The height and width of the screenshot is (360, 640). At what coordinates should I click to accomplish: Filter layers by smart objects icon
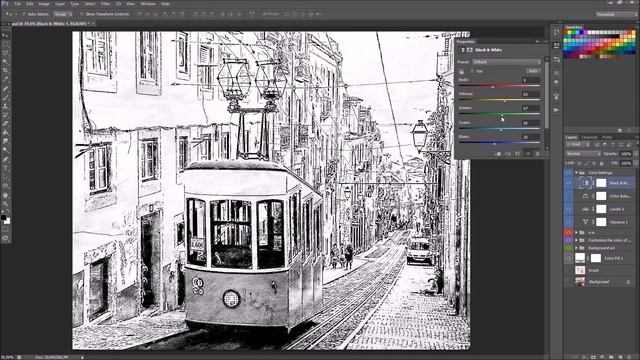click(x=629, y=144)
